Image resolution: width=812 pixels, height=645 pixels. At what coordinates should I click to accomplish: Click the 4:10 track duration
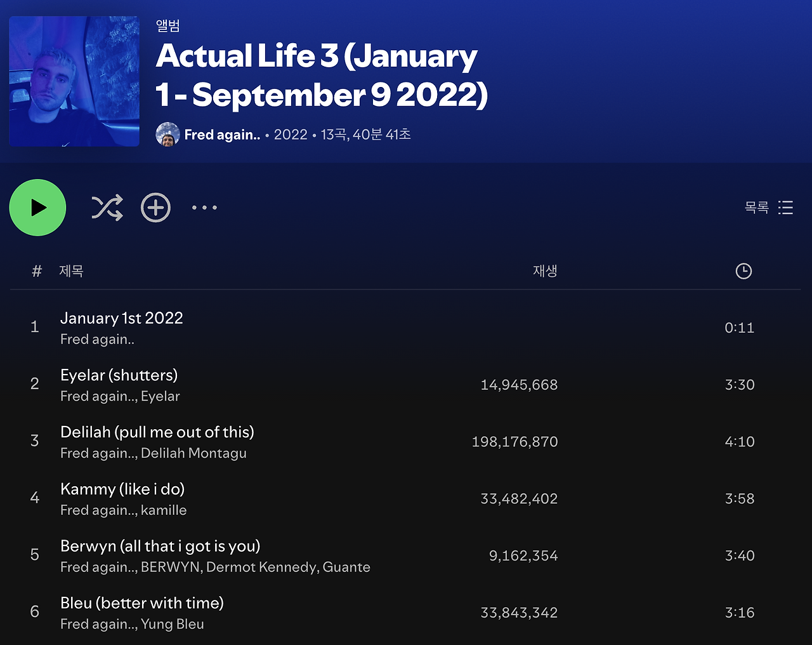740,442
